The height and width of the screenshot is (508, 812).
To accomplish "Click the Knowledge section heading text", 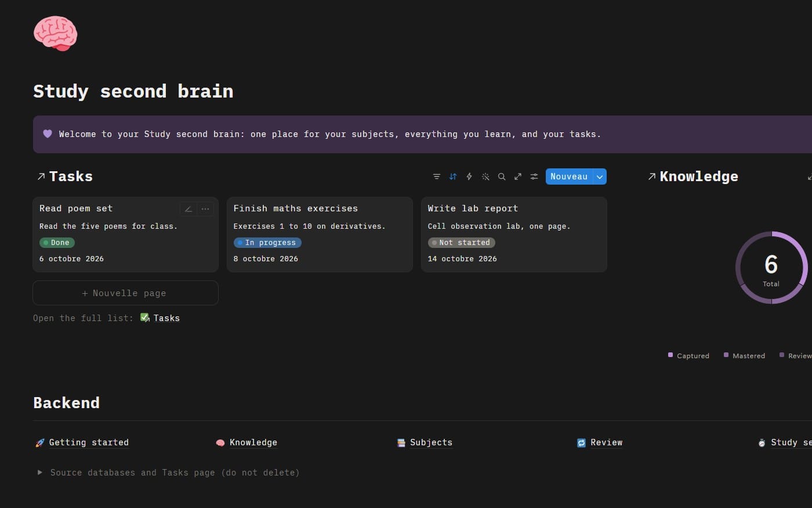I will coord(699,176).
